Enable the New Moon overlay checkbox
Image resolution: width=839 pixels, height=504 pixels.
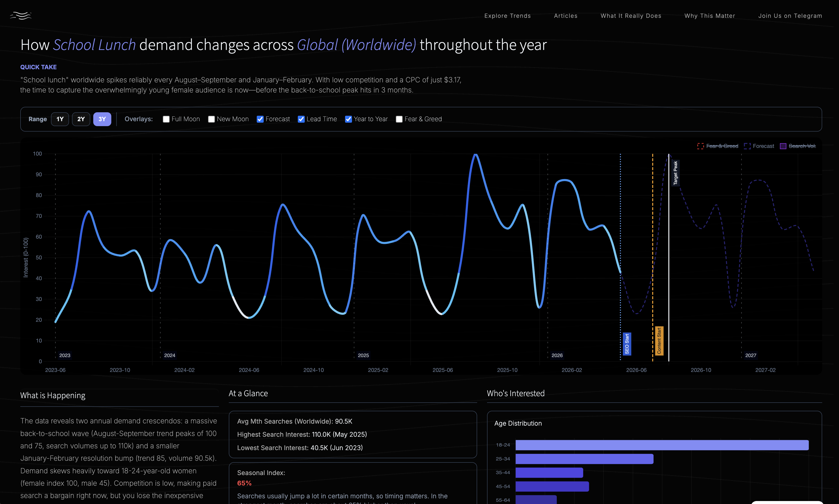[211, 119]
